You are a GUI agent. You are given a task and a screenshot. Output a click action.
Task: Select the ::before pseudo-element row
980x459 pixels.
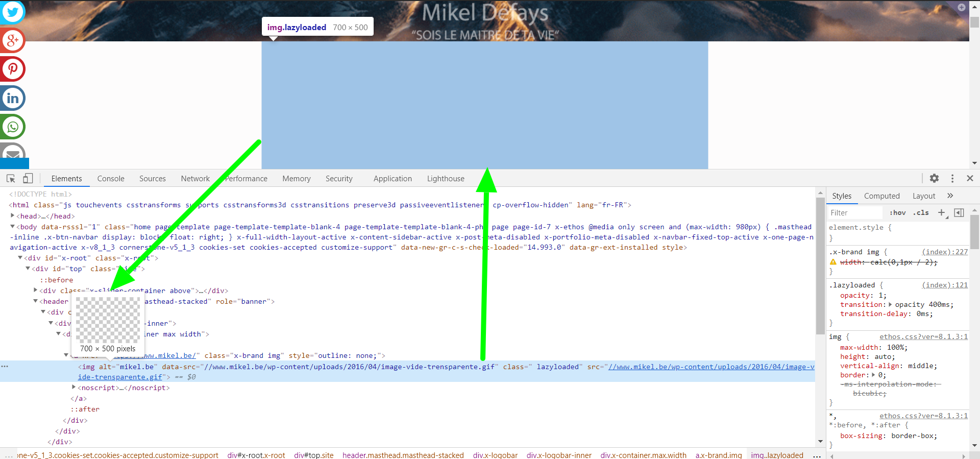tap(57, 280)
